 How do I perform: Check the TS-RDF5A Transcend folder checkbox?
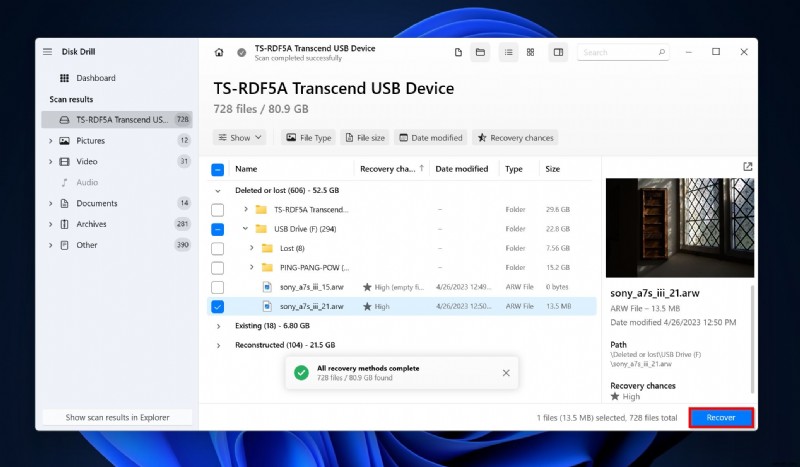(x=217, y=210)
